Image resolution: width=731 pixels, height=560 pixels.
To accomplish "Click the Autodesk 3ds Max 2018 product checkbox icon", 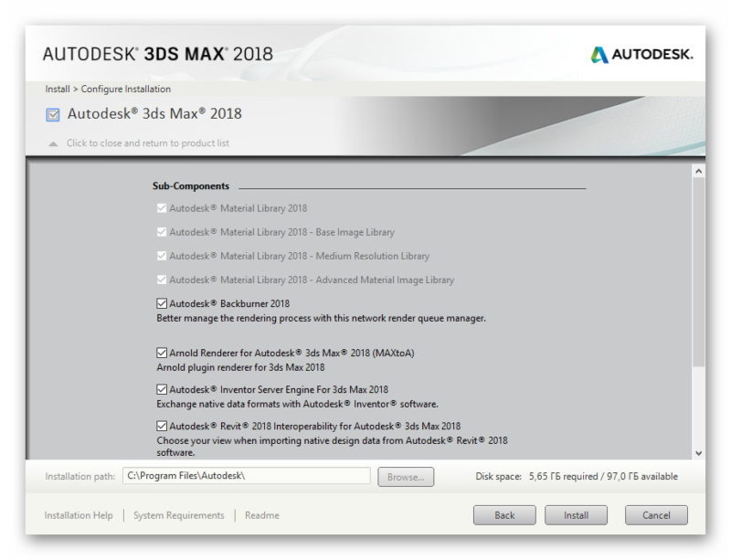I will click(53, 114).
